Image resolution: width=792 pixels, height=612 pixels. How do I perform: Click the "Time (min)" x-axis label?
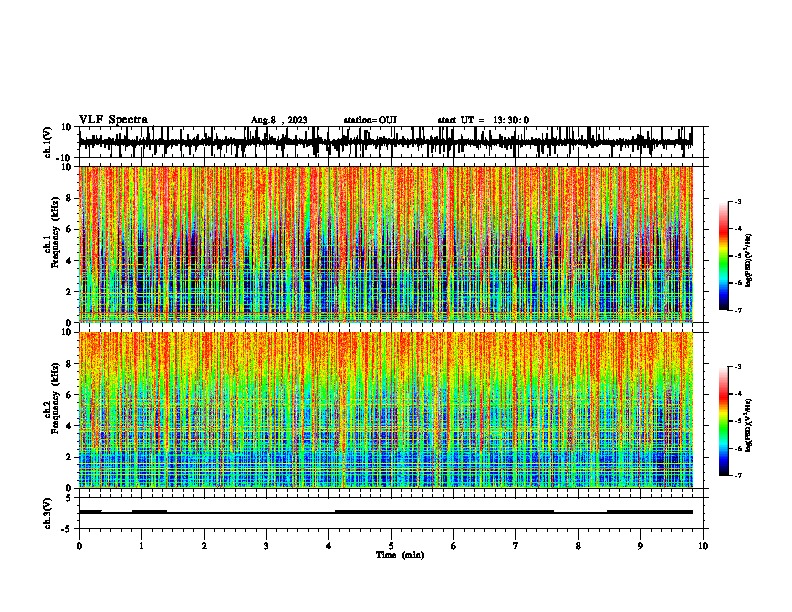(x=400, y=555)
